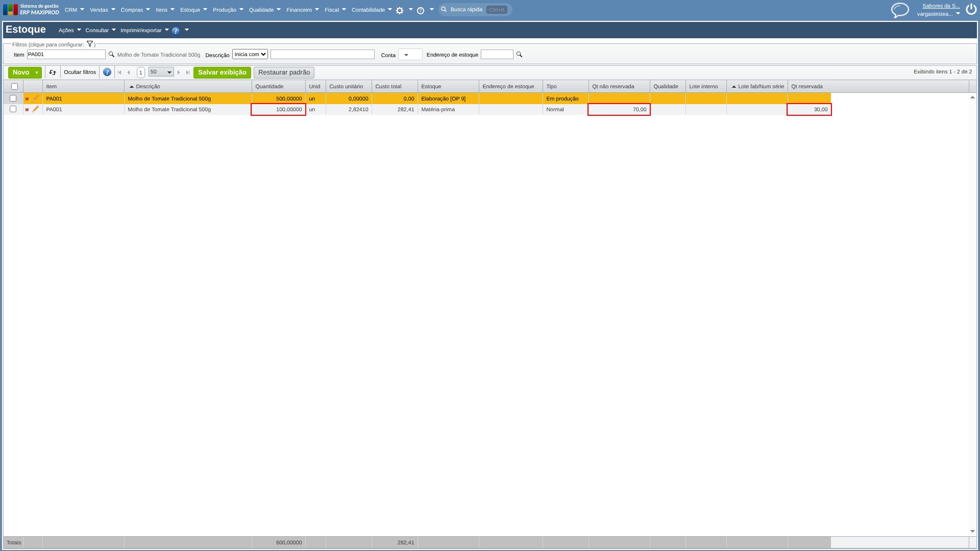980x551 pixels.
Task: Edit the Elaboração [OP 9] row pencil
Action: tap(36, 98)
